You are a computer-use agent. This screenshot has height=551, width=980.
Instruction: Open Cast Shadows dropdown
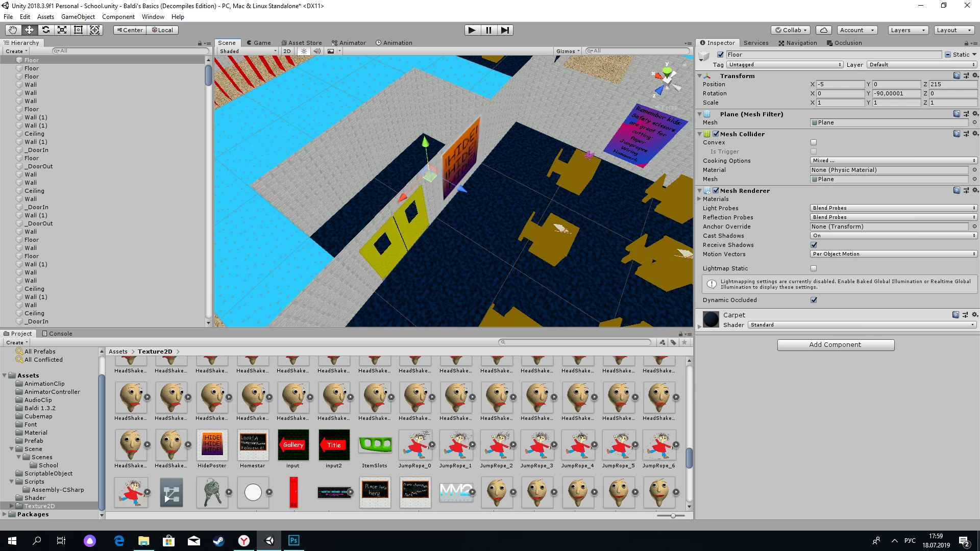894,236
